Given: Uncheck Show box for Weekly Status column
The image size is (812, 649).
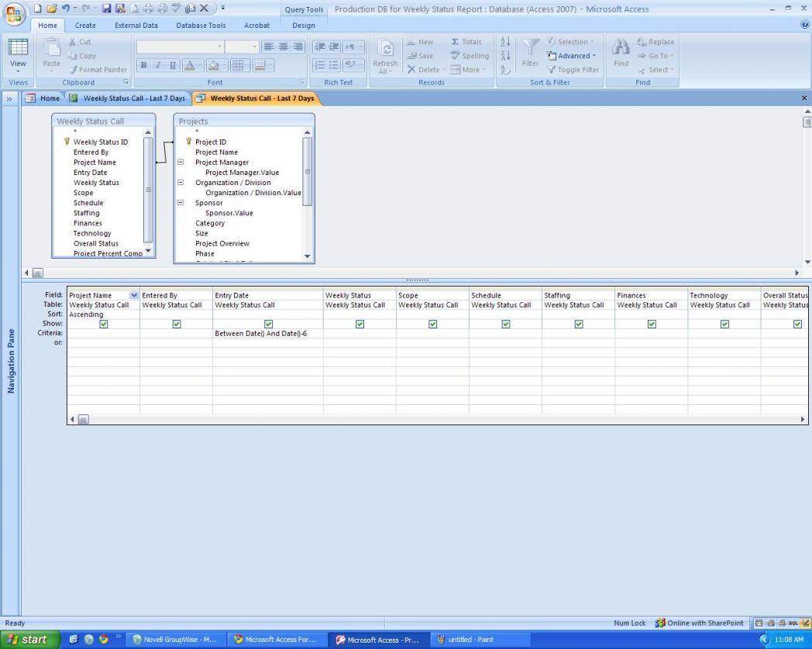Looking at the screenshot, I should (360, 324).
